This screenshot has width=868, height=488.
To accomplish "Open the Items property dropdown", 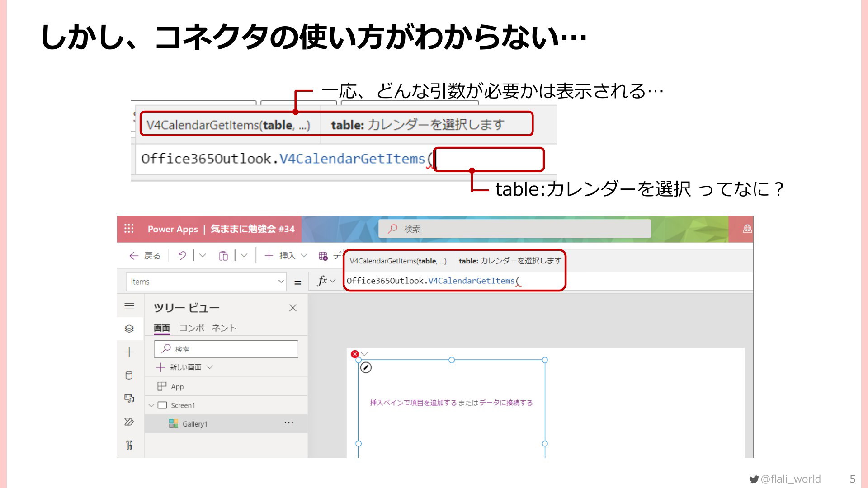I will pos(206,282).
